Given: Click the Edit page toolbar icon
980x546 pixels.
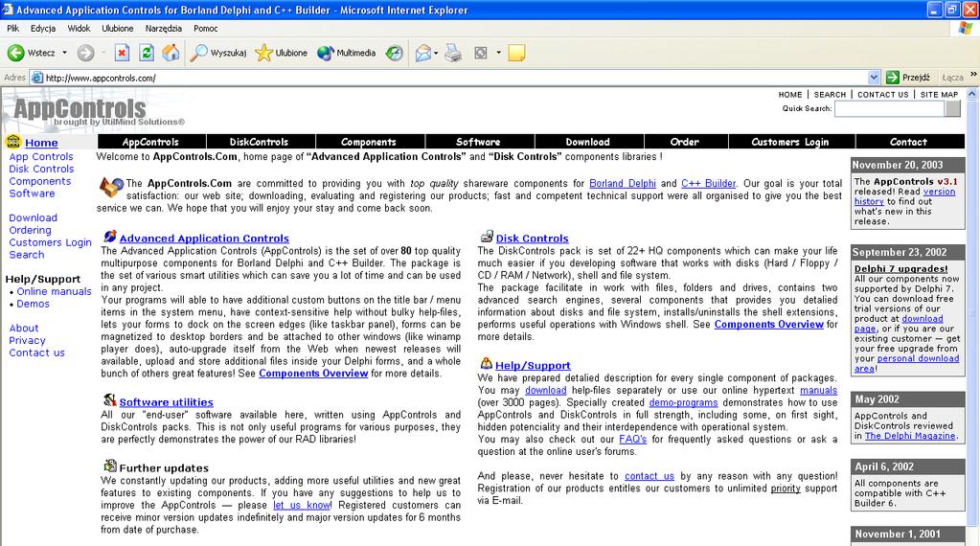Looking at the screenshot, I should tap(481, 53).
